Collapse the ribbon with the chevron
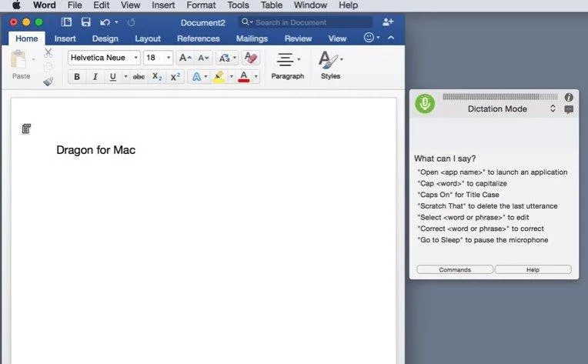The image size is (588, 364). pos(391,38)
